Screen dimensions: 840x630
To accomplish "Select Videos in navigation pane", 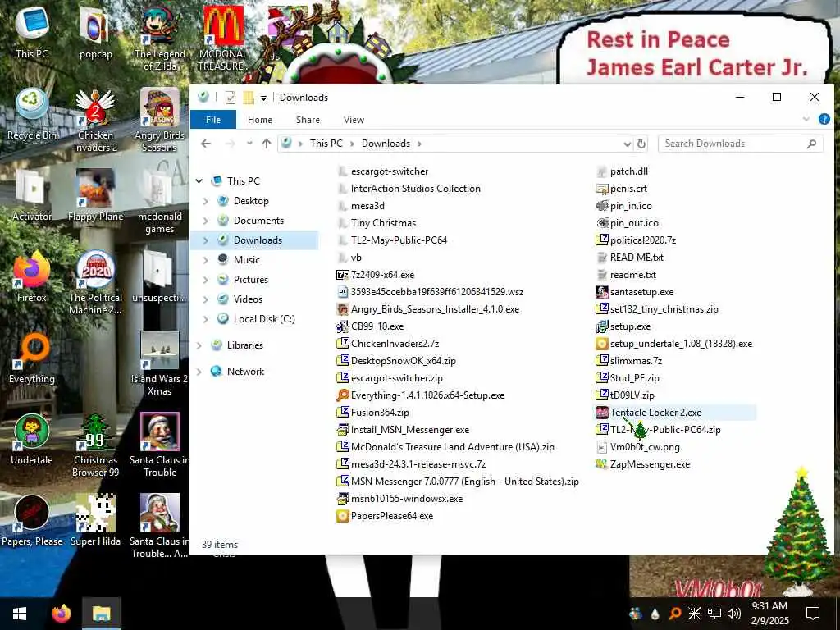I will tap(248, 299).
